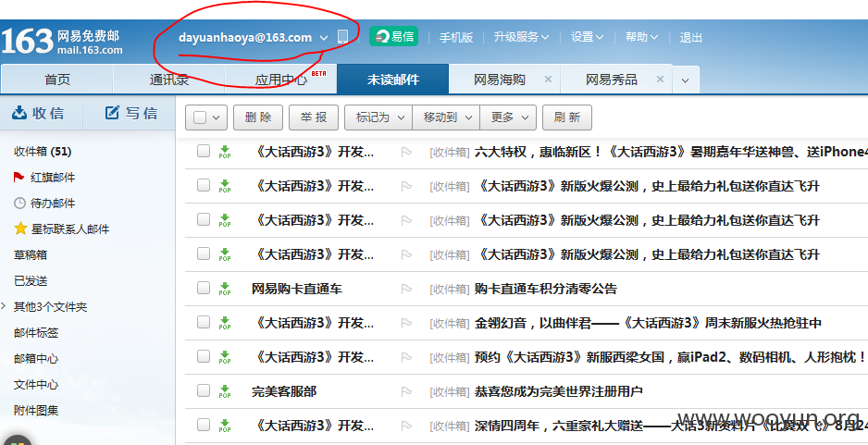
Task: Open the 更多 dropdown
Action: 508,117
